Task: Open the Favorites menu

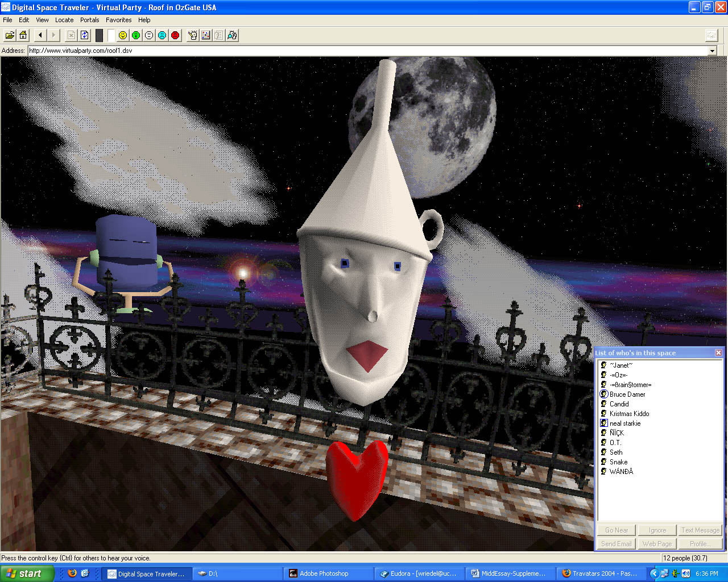Action: (119, 20)
